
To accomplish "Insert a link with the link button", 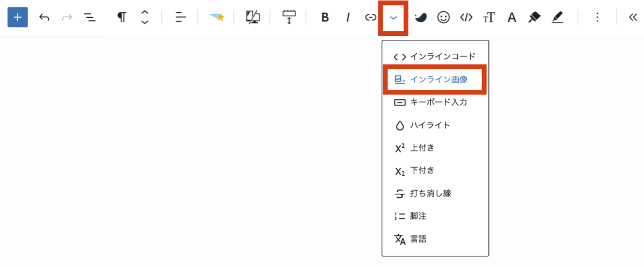I will (x=370, y=18).
